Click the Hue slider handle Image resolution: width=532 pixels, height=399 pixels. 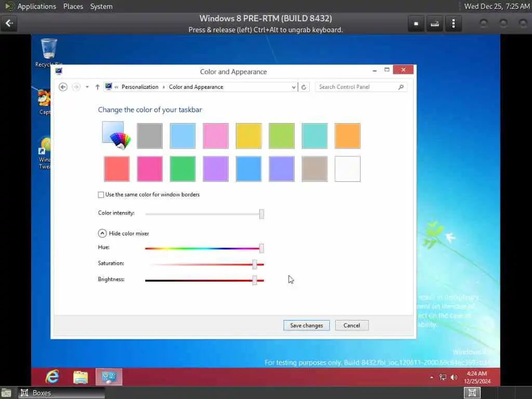262,248
